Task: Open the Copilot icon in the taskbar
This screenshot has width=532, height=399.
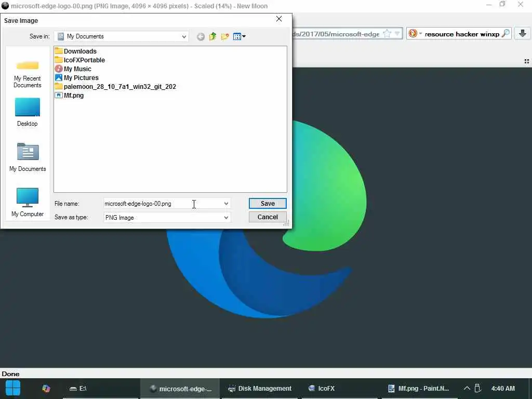Action: pyautogui.click(x=46, y=389)
